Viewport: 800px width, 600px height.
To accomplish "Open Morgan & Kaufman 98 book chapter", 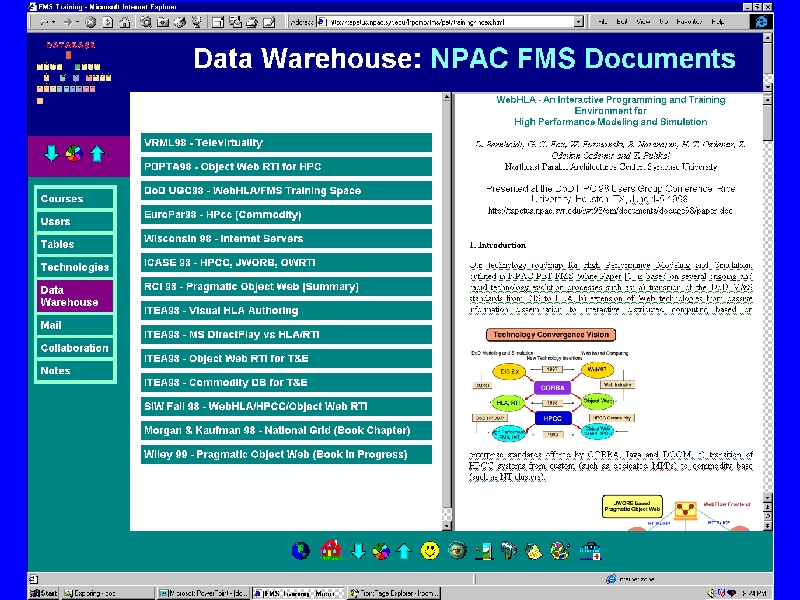I will [x=286, y=431].
